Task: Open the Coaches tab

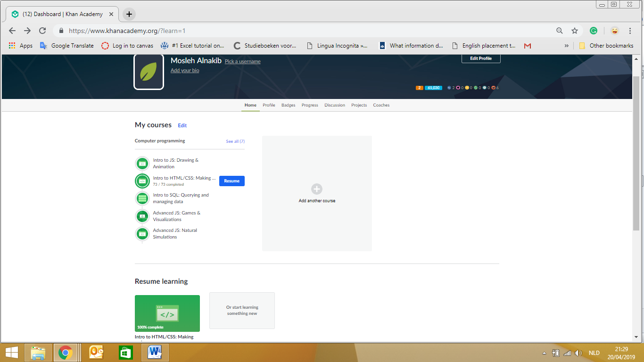Action: click(x=381, y=105)
